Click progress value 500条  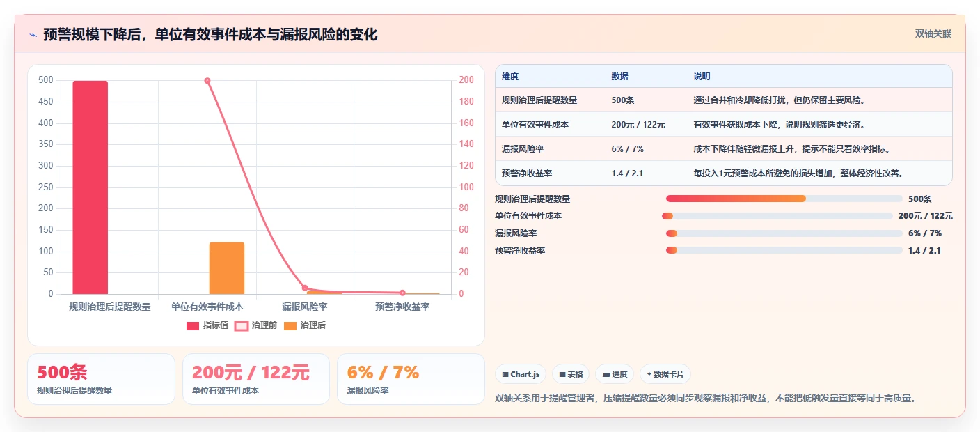click(919, 199)
